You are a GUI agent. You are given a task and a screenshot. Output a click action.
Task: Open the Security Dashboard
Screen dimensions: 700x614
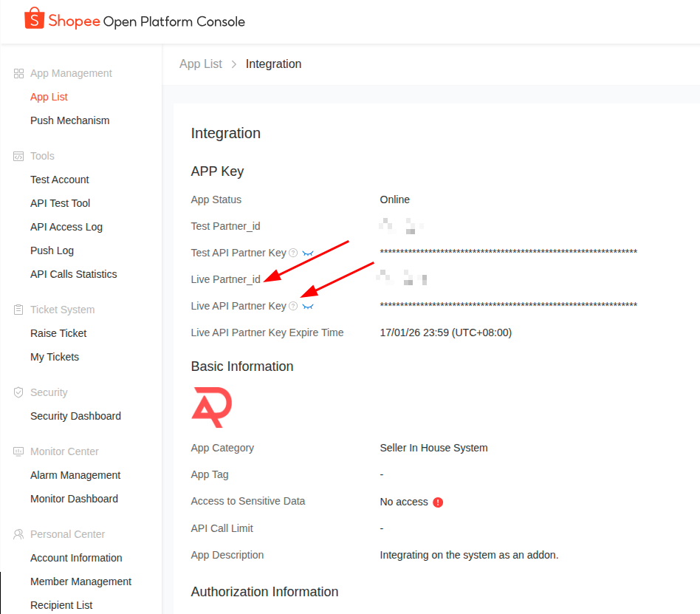coord(75,416)
